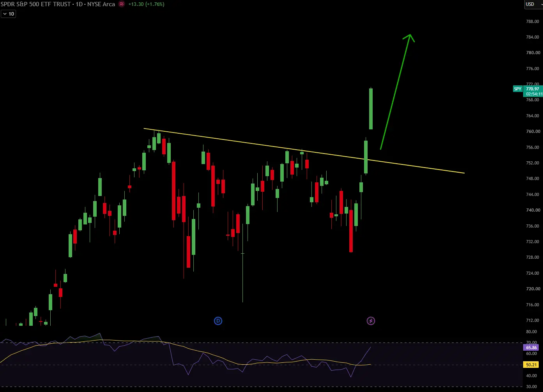Viewport: 543px width, 392px height.
Task: Click the 02:54:11 bar countdown timer
Action: 534,94
